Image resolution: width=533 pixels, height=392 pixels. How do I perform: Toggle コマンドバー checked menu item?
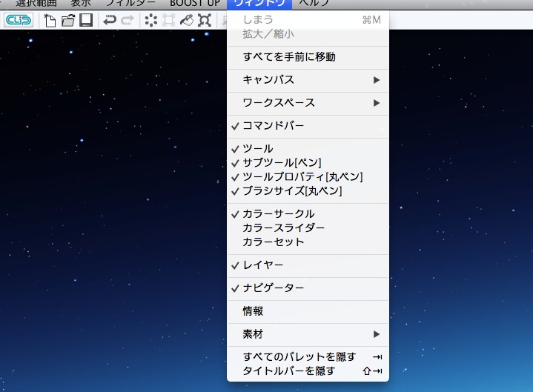point(308,126)
